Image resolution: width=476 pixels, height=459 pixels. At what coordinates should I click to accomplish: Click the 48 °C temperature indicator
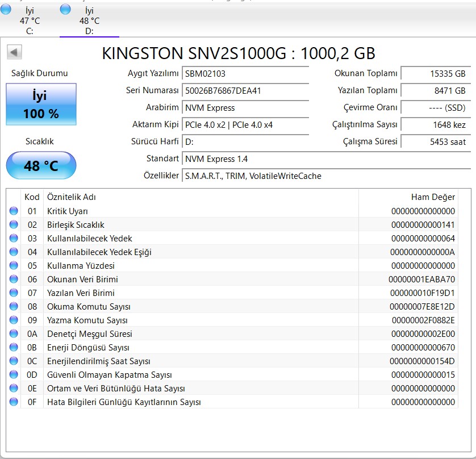tap(41, 166)
